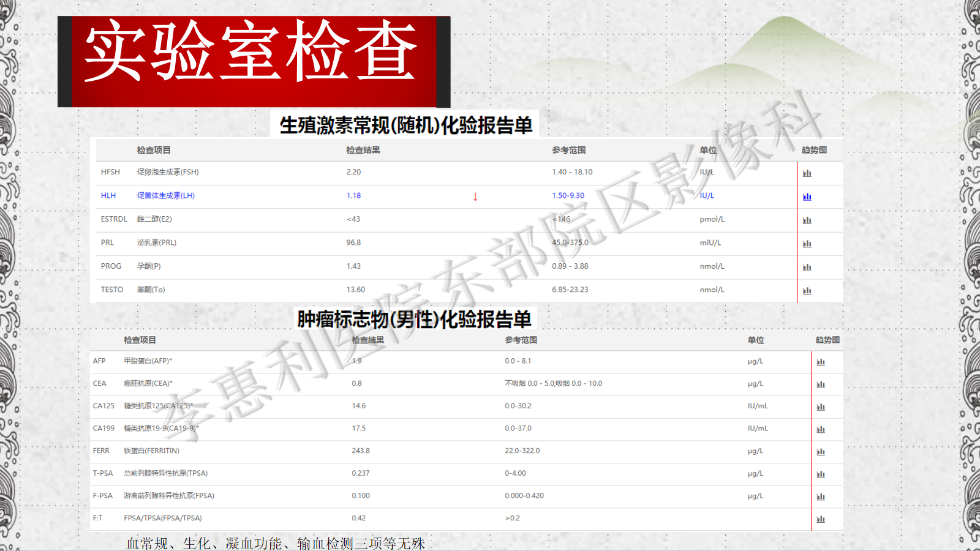Click the HLH code link
Viewport: 980px width, 551px height.
[108, 195]
